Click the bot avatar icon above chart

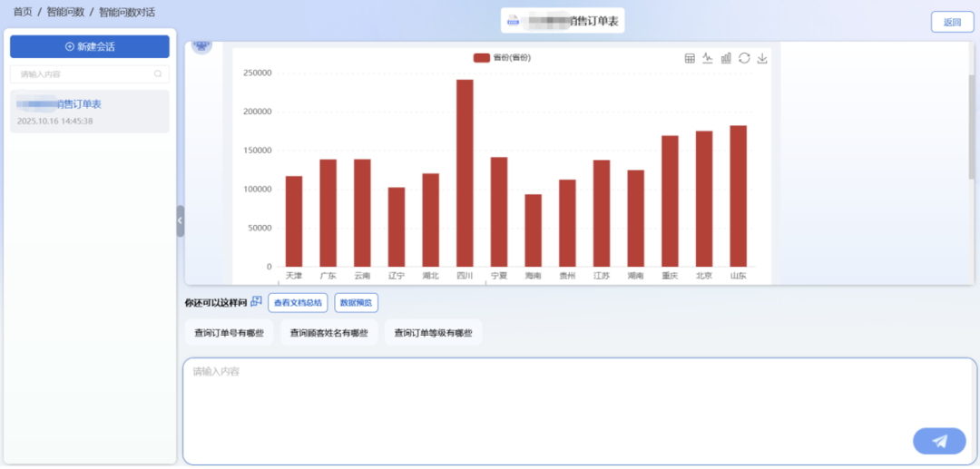[x=201, y=45]
